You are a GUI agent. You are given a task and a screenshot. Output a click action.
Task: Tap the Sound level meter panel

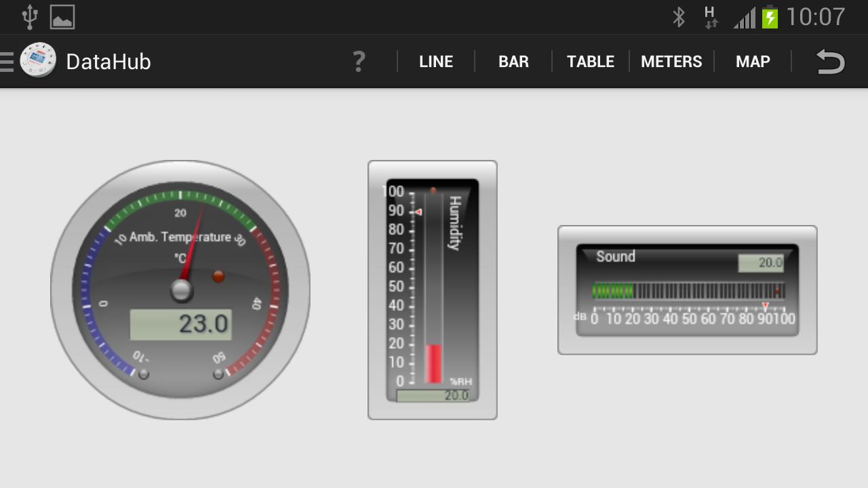point(688,290)
